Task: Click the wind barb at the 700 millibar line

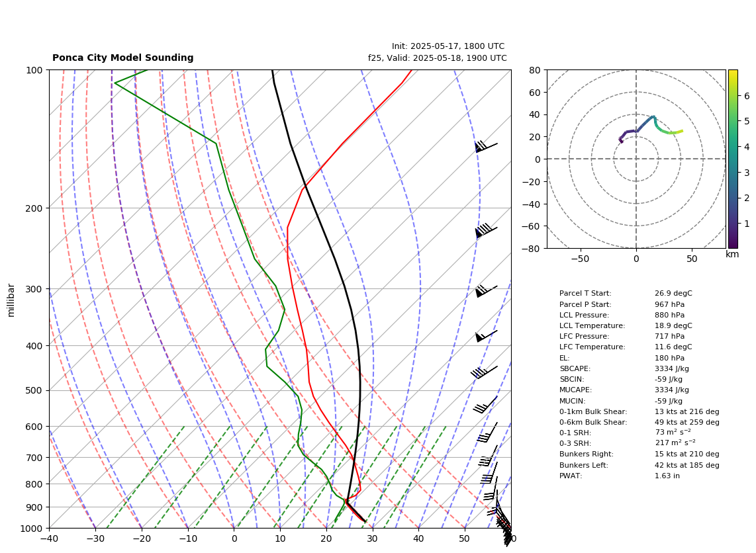Action: (488, 456)
